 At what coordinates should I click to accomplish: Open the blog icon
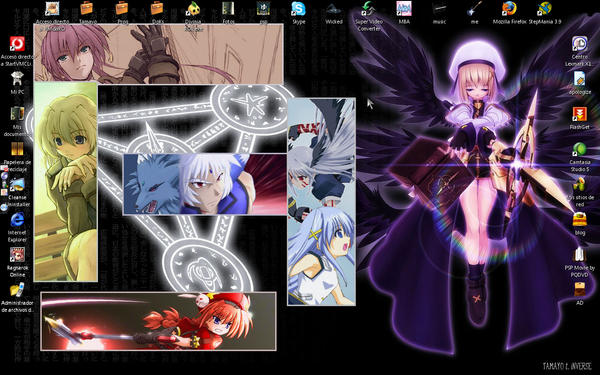(580, 220)
